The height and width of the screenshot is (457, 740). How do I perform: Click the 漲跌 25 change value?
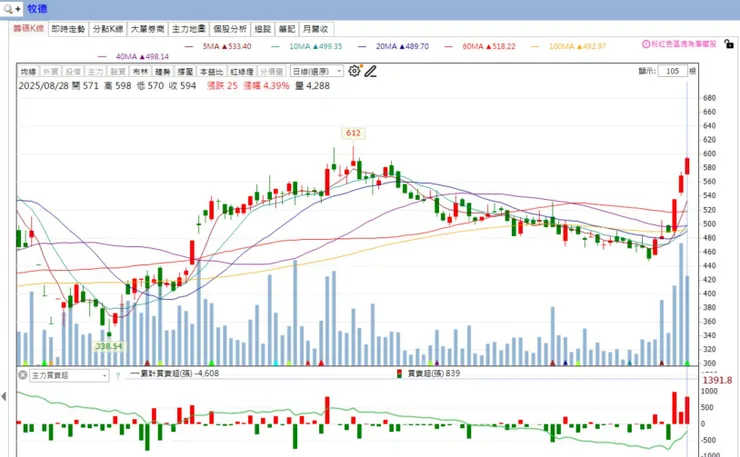click(x=222, y=85)
